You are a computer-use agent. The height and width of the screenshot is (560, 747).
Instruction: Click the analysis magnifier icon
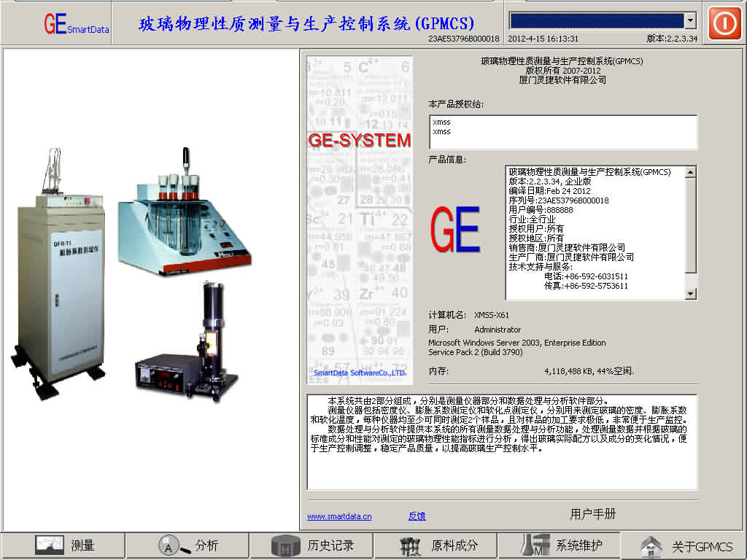tap(174, 545)
